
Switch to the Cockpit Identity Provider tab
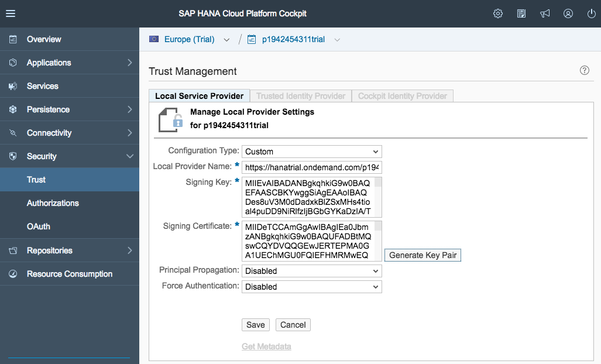tap(403, 96)
